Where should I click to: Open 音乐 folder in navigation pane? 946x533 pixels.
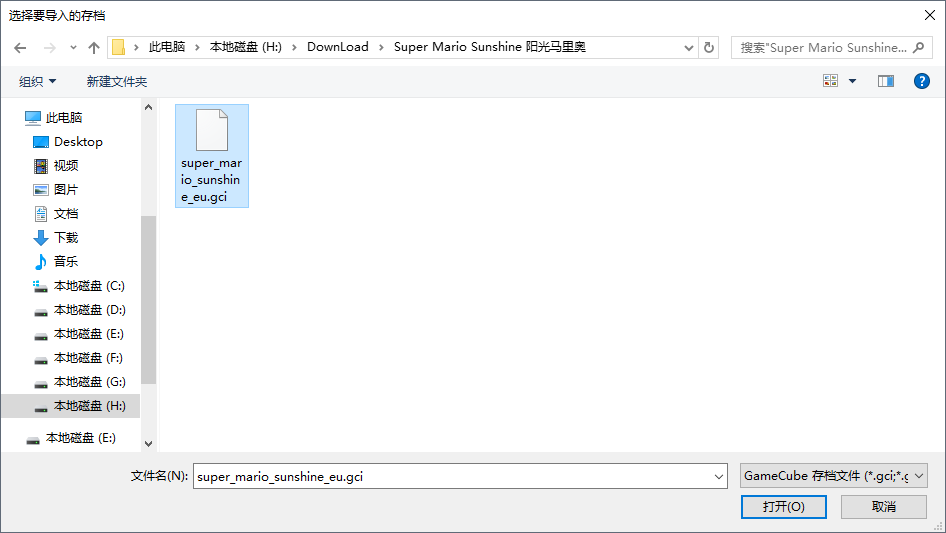point(66,261)
